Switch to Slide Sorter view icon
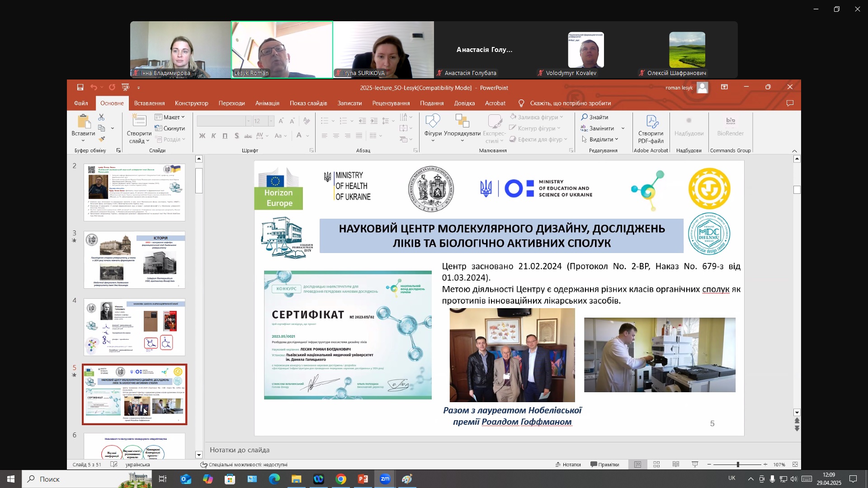Screen dimensions: 868x488 (x=656, y=465)
